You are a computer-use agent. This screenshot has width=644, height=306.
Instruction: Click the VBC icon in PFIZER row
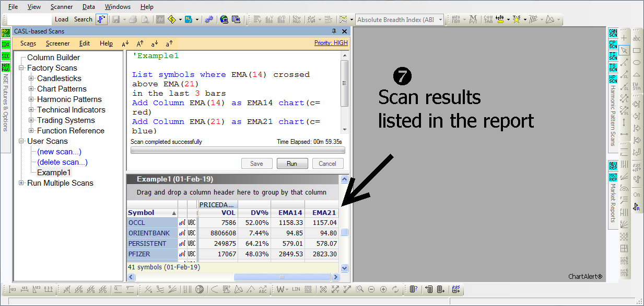click(192, 254)
